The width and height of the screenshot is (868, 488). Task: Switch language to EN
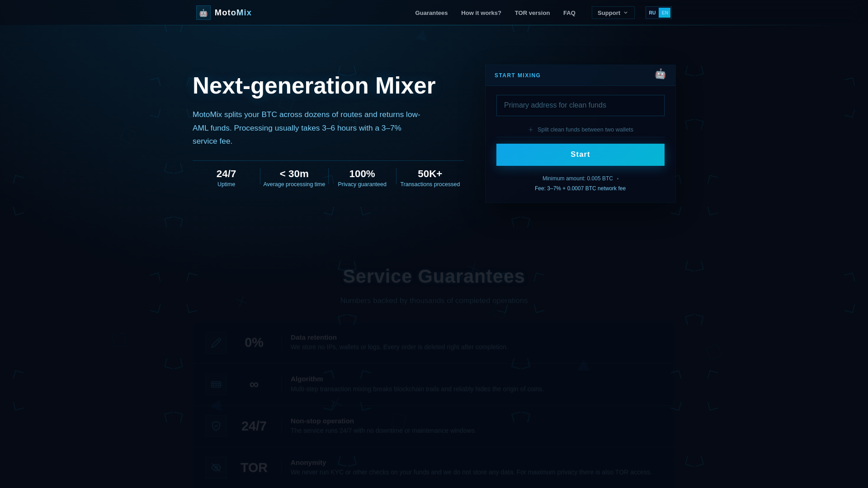665,13
